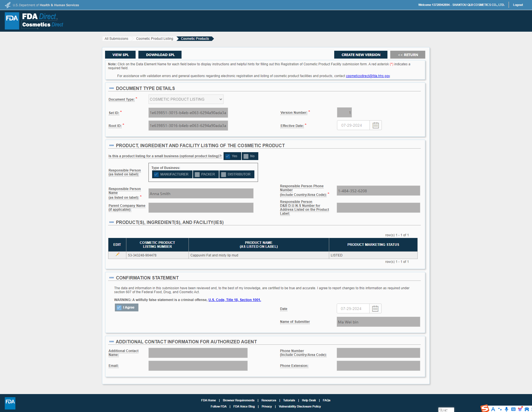This screenshot has width=532, height=412.
Task: Open the Effective Date calendar picker
Action: pos(375,125)
